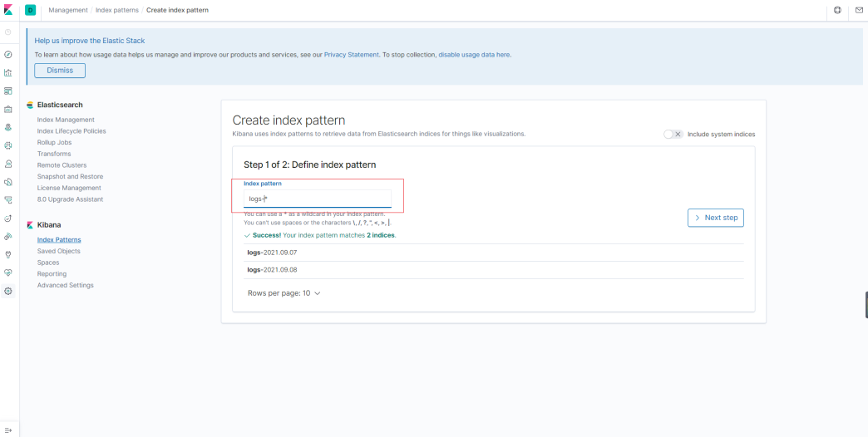This screenshot has width=868, height=437.
Task: Open Discover compass icon in sidebar
Action: (7, 55)
